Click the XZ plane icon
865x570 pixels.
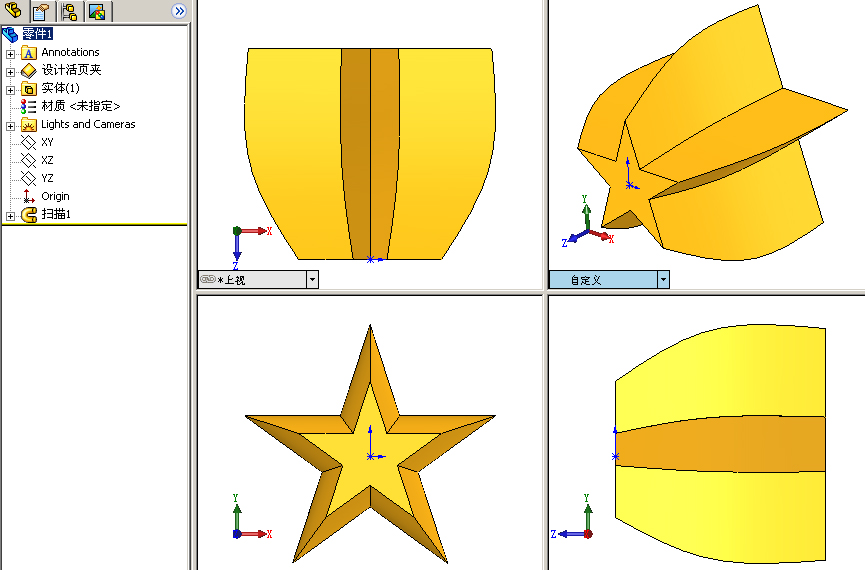tap(28, 161)
